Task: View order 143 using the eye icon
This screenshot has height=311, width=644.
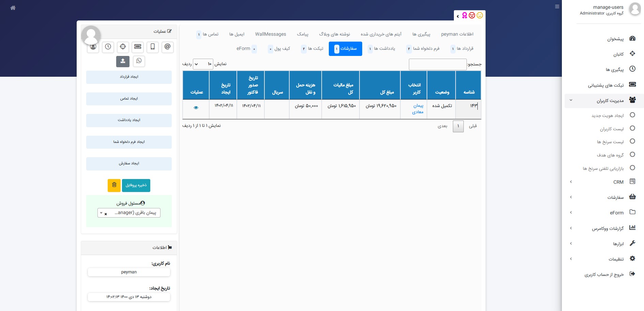Action: 196,108
